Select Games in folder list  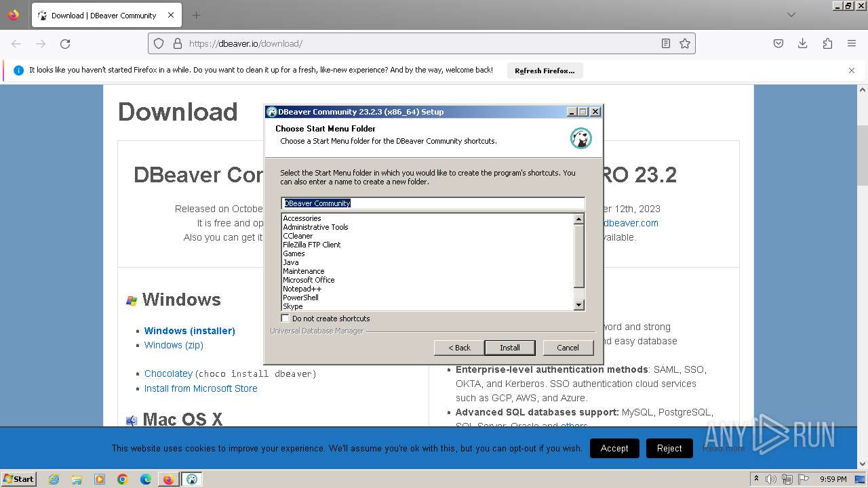(294, 253)
